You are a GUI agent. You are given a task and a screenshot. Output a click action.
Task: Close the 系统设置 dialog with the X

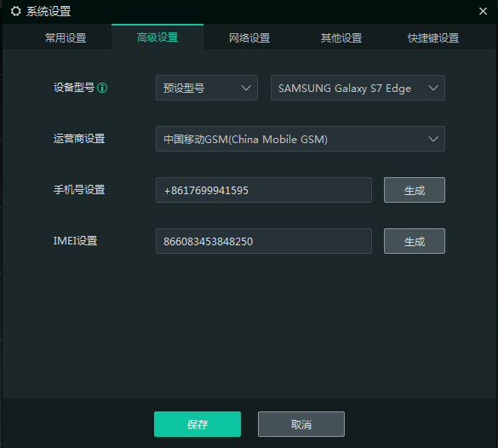pos(483,11)
